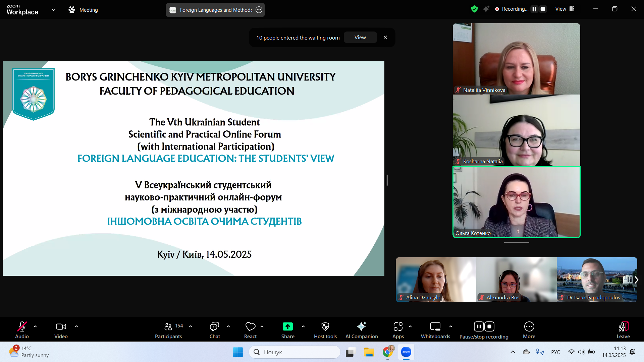Click View on waiting room notification

tap(360, 38)
